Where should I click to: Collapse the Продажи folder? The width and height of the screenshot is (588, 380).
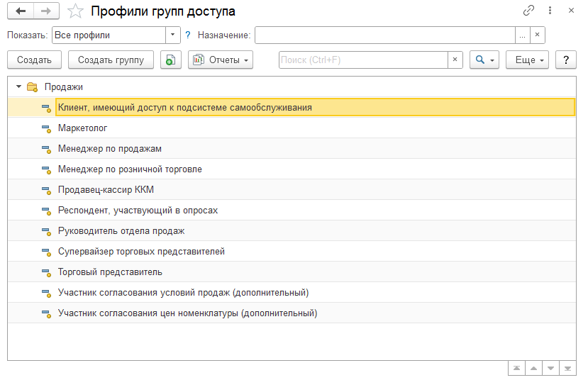point(17,87)
